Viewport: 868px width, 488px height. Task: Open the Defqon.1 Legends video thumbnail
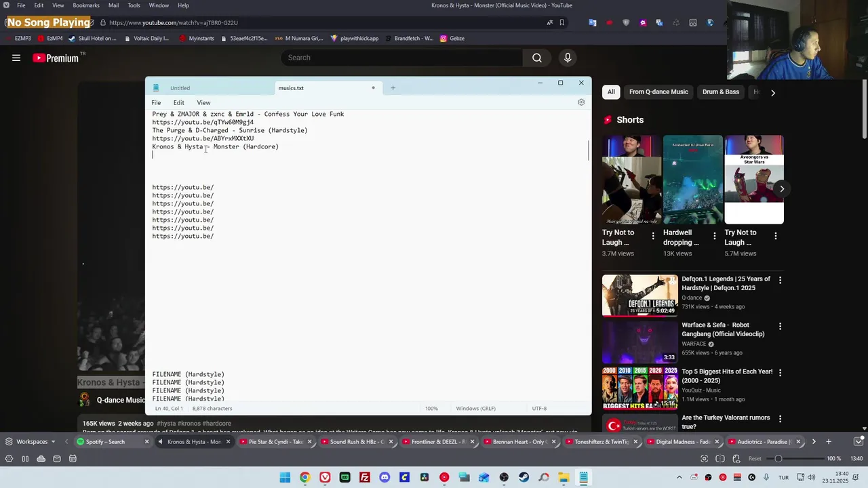[x=639, y=296]
